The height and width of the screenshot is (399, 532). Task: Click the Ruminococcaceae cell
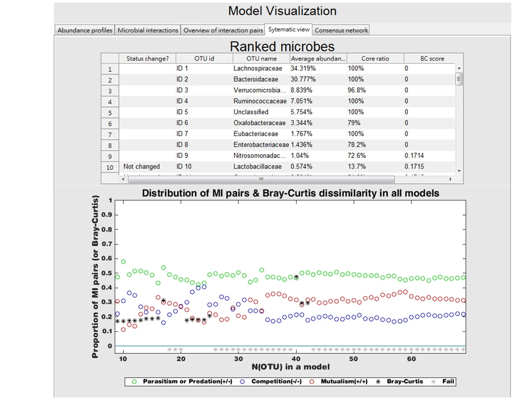pyautogui.click(x=261, y=101)
